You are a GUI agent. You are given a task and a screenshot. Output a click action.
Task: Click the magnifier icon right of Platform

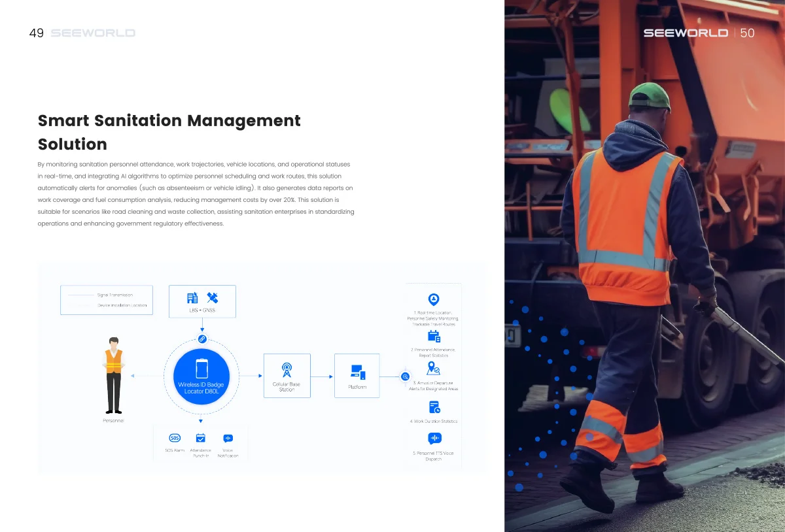tap(406, 376)
